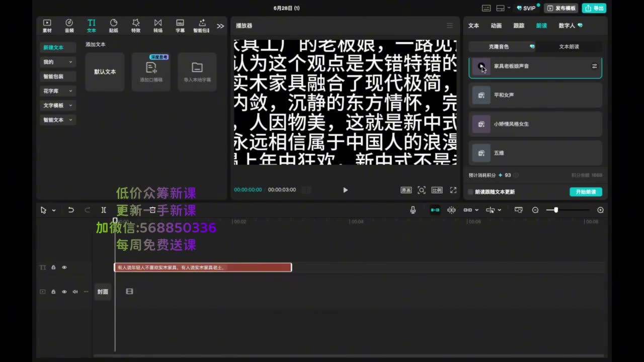Lock the text track
This screenshot has height=362, width=644.
tap(53, 267)
